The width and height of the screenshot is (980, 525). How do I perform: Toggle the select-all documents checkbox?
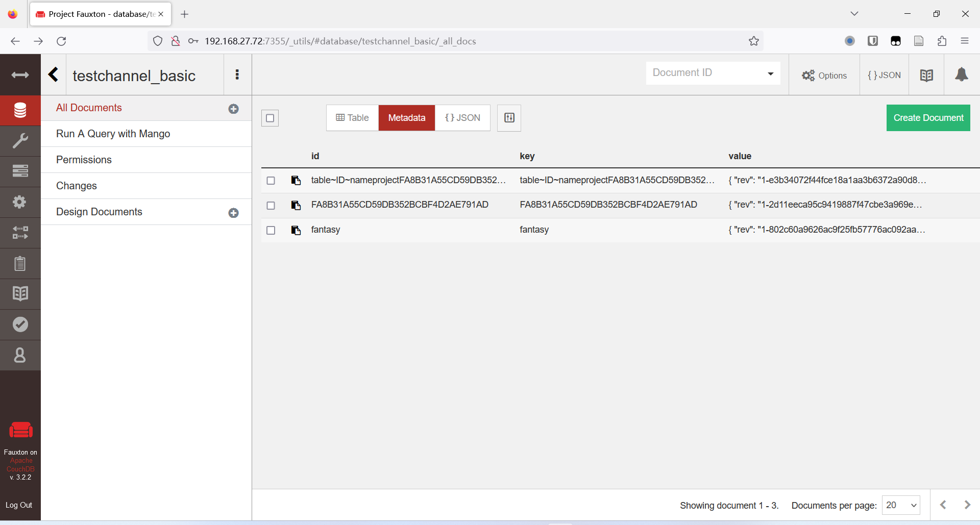(x=270, y=118)
